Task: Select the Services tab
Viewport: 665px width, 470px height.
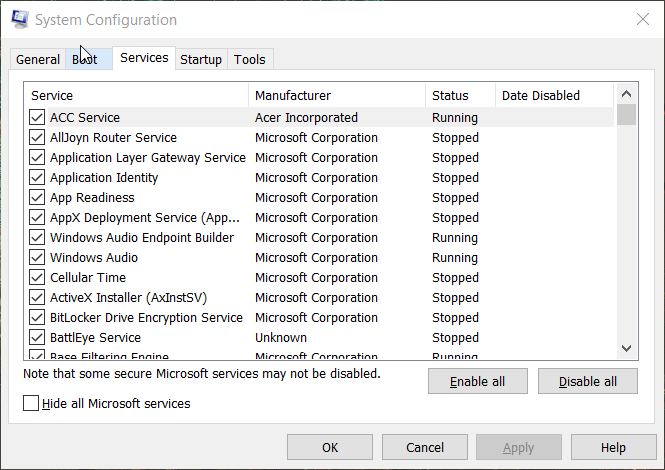Action: 144,58
